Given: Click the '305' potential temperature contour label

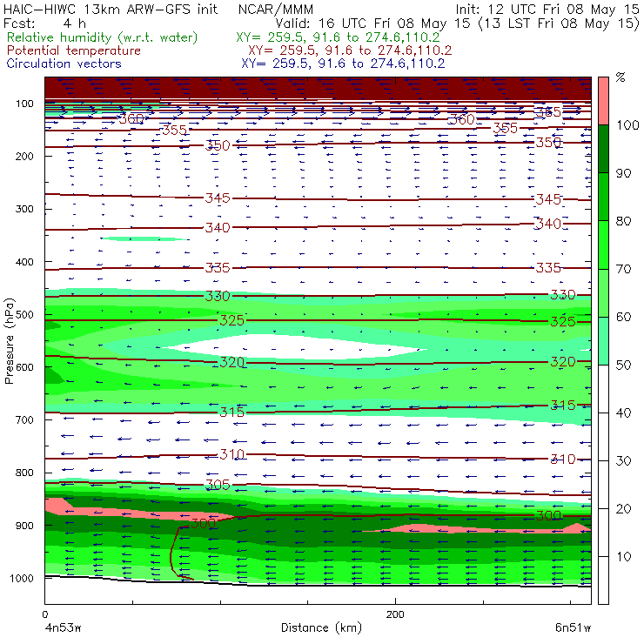Looking at the screenshot, I should pyautogui.click(x=218, y=485).
